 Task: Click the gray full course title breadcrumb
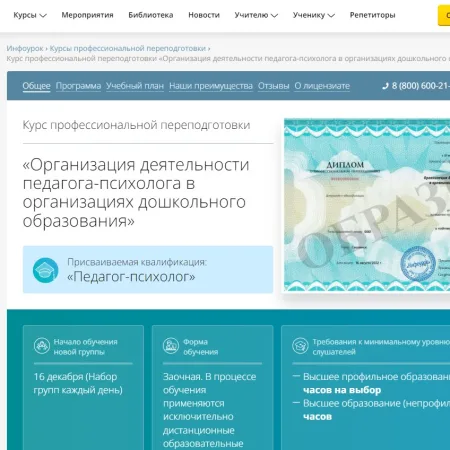click(228, 59)
